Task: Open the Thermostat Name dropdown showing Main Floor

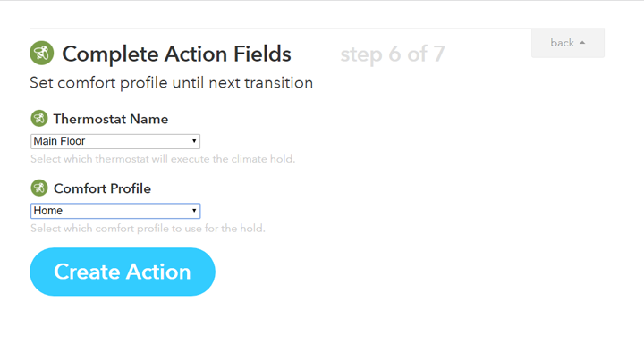Action: coord(115,141)
